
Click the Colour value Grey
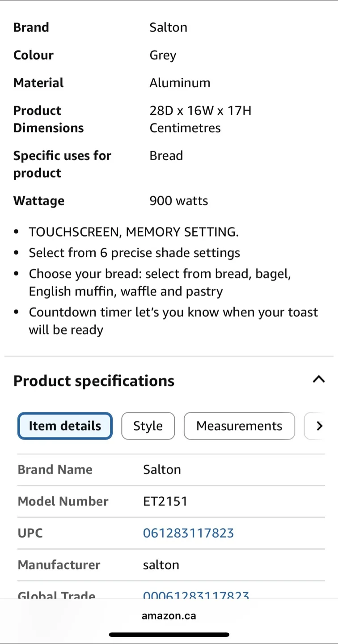point(163,55)
